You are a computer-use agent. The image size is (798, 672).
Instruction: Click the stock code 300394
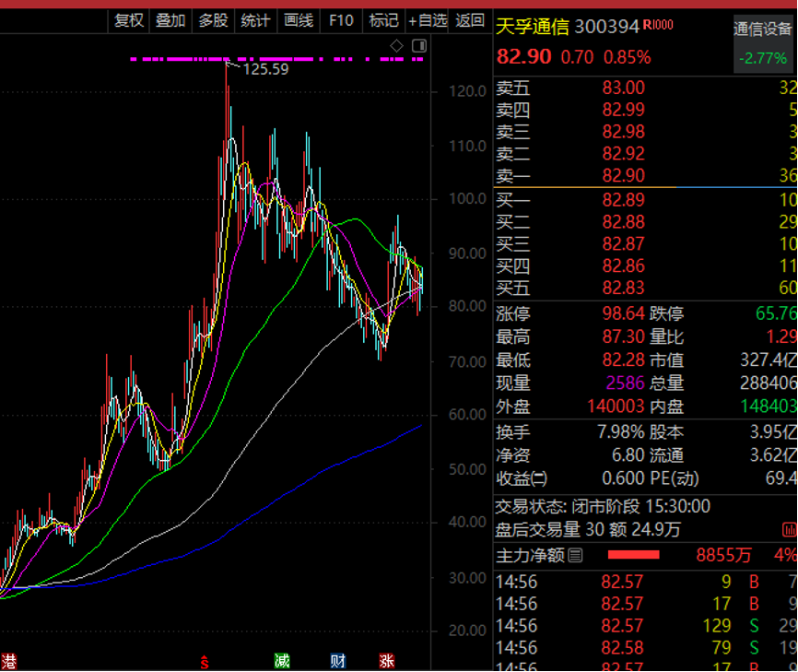tap(606, 27)
